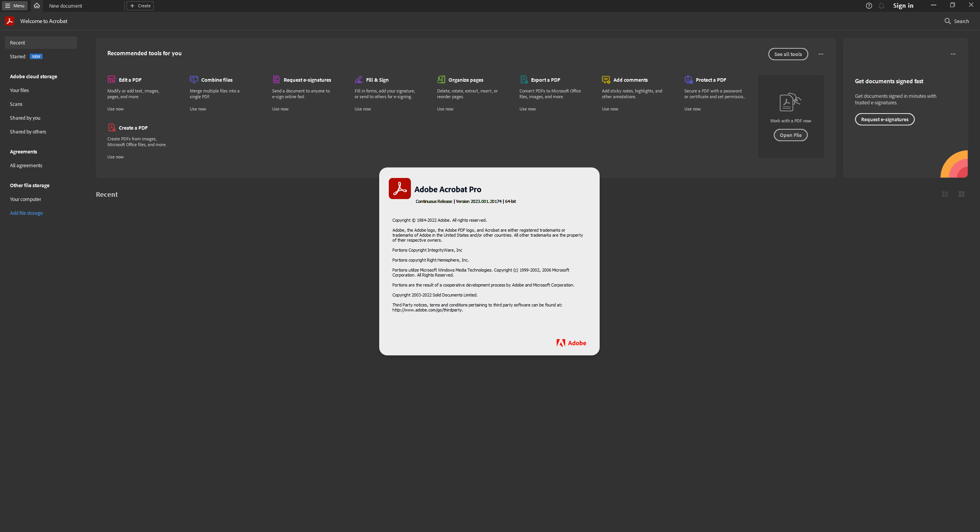The image size is (980, 532).
Task: Click the Open File button
Action: tap(791, 135)
